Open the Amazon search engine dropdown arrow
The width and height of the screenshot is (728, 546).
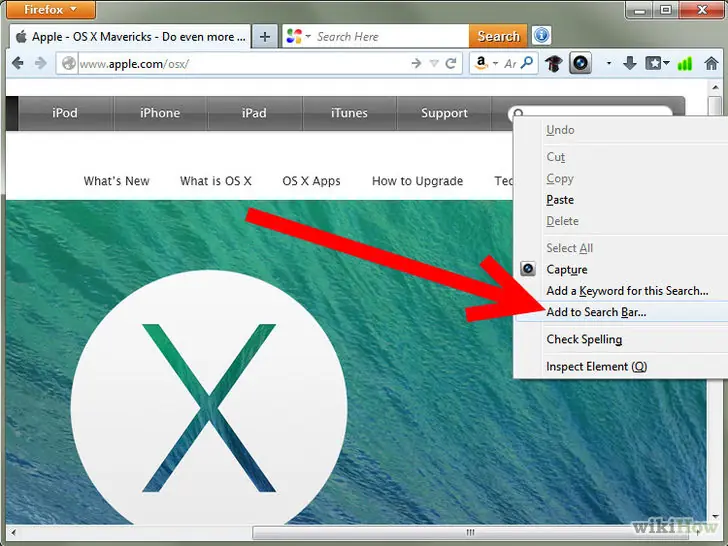[x=495, y=64]
